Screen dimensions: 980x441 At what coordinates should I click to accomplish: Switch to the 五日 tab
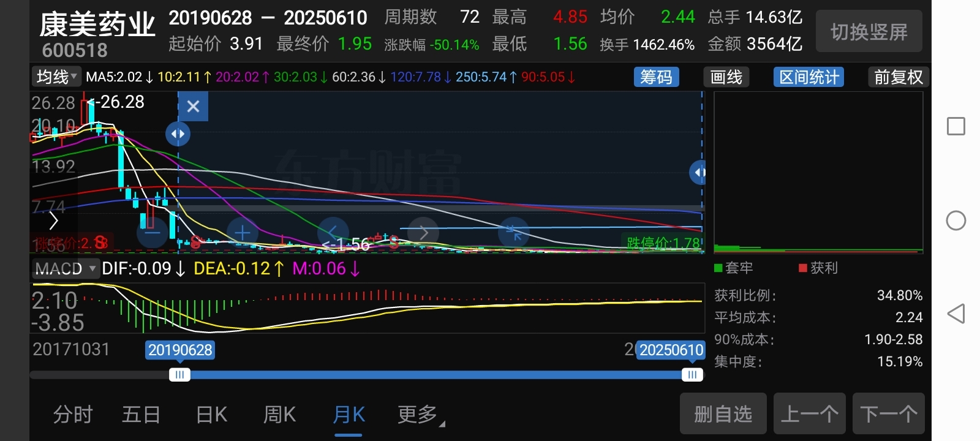pos(141,415)
